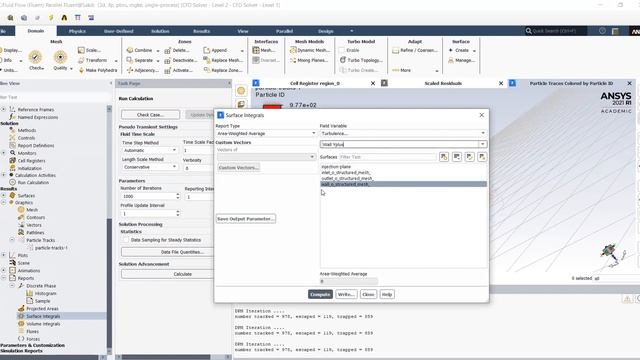Open the Scaled Residuals window tab
This screenshot has height=360, width=640.
pos(443,83)
